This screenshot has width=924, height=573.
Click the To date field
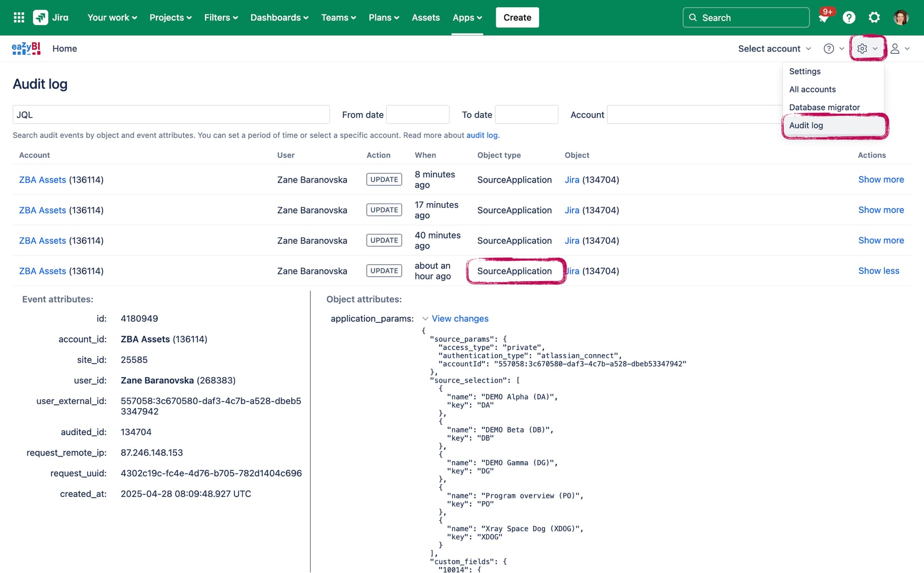[x=526, y=115]
